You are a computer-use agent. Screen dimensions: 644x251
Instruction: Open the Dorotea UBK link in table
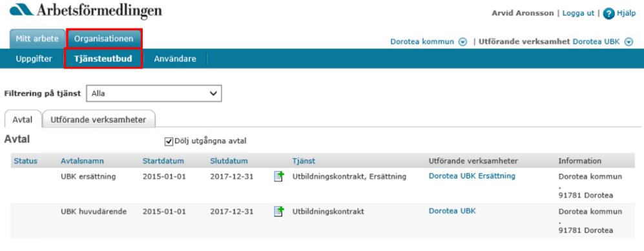point(452,211)
